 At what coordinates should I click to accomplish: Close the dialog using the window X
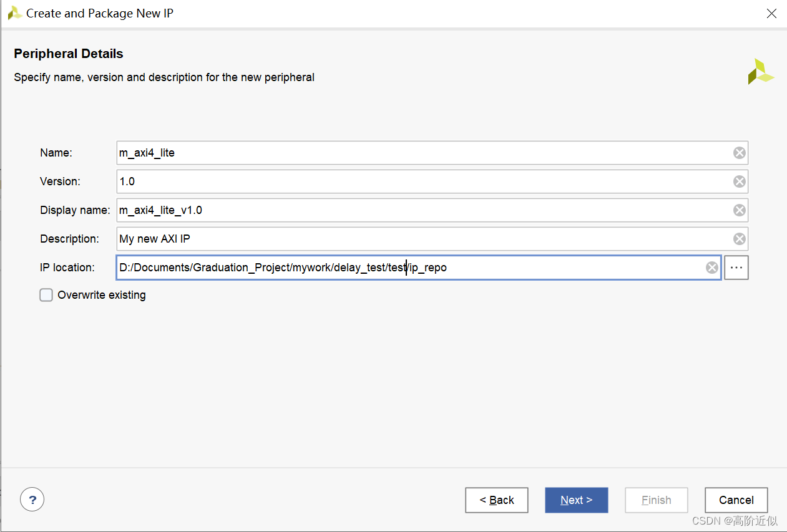771,13
